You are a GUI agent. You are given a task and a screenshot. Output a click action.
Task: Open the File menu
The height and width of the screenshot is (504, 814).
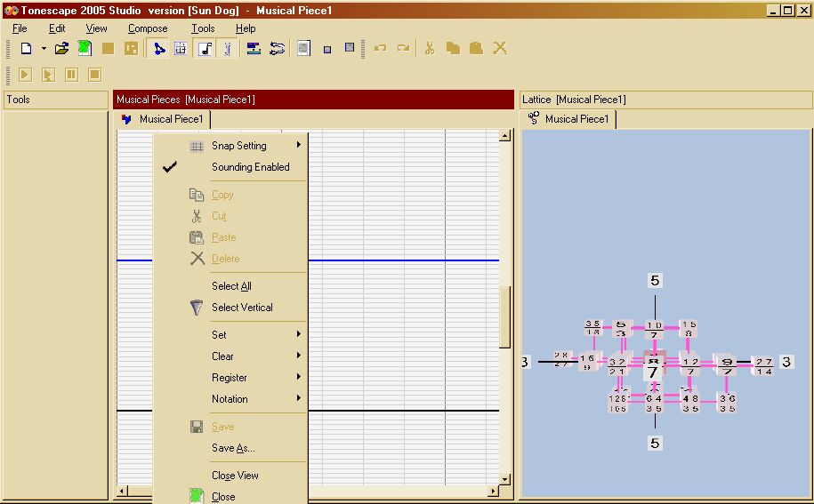[20, 28]
